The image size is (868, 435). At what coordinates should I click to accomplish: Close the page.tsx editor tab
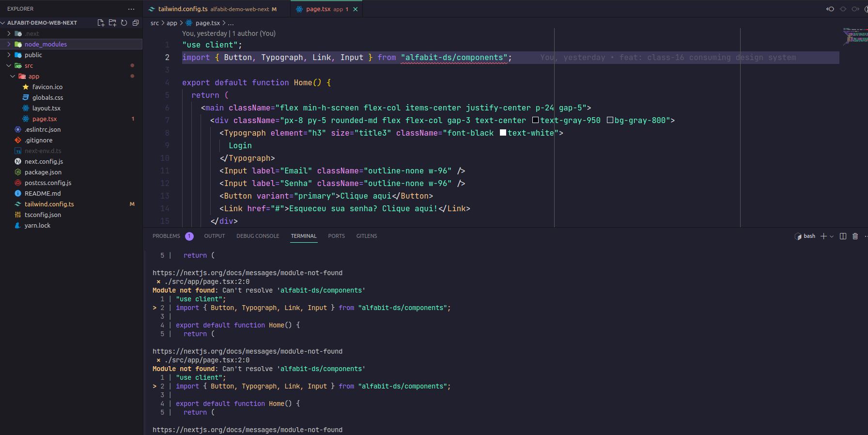356,9
